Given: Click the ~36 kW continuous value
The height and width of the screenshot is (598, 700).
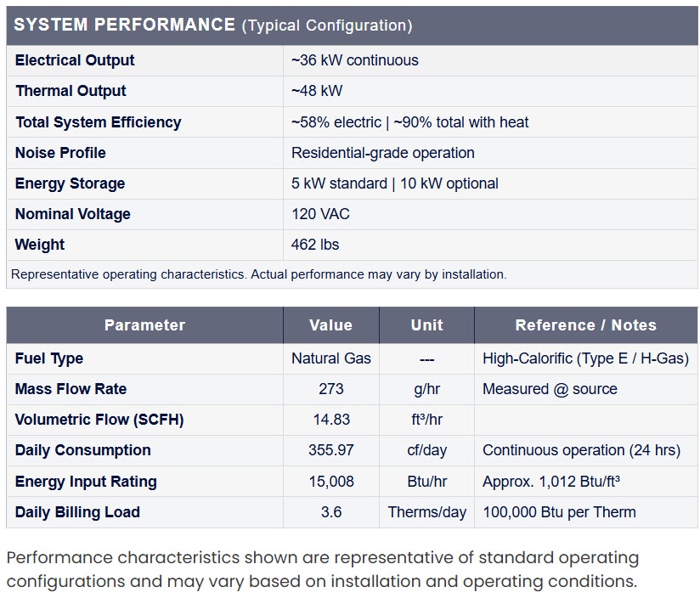Looking at the screenshot, I should click(x=355, y=60).
